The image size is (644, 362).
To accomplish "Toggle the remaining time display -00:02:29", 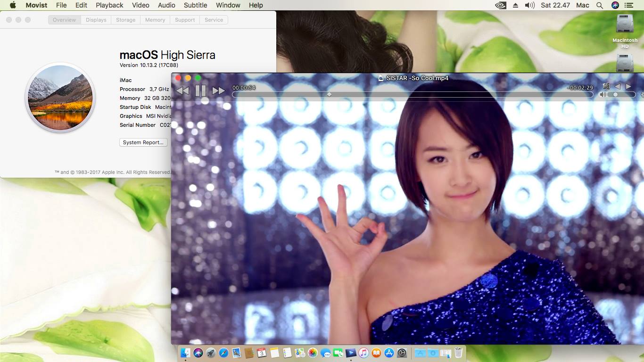I will click(580, 88).
